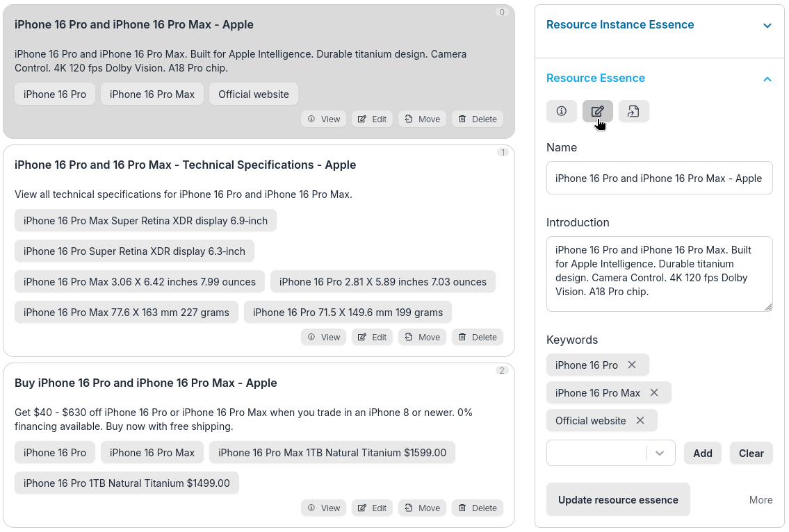
Task: Delete the Buy iPhone 16 Pro resource
Action: click(x=478, y=508)
